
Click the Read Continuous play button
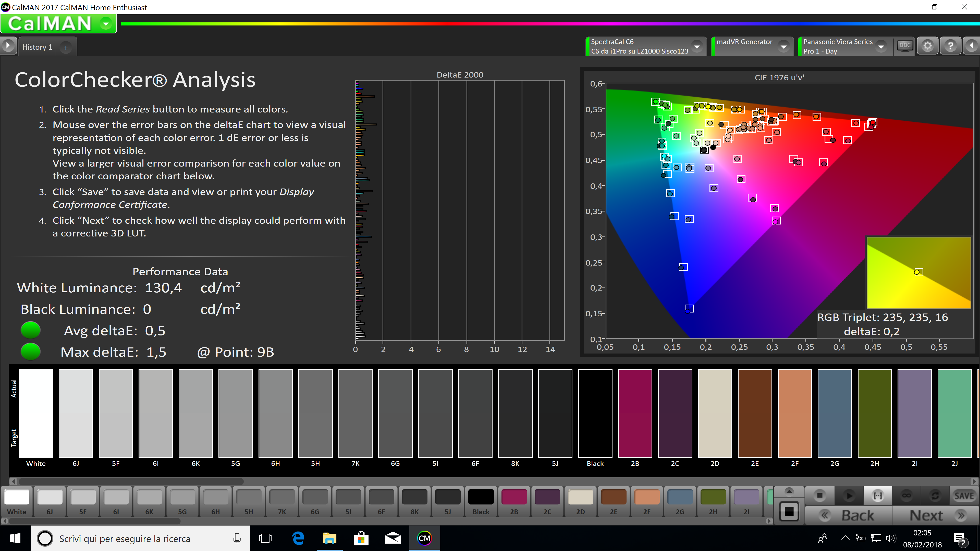click(x=849, y=495)
